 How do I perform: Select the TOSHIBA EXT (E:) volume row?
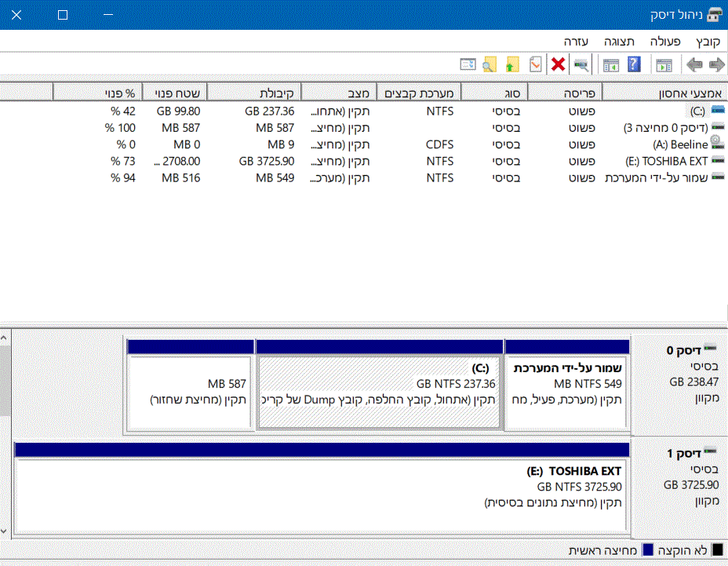(665, 161)
